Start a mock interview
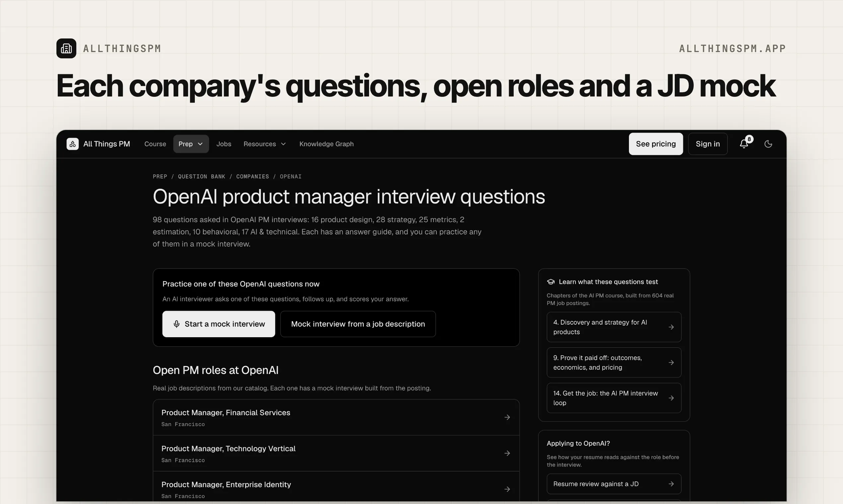Screen dimensions: 843x504 (x=219, y=324)
